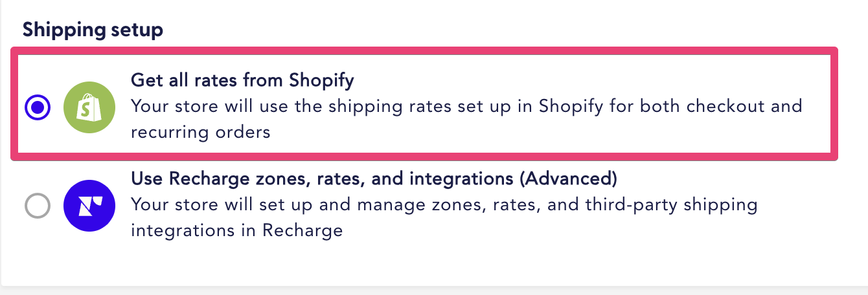868x295 pixels.
Task: Choose the Get all rates from Shopify title
Action: pos(242,81)
